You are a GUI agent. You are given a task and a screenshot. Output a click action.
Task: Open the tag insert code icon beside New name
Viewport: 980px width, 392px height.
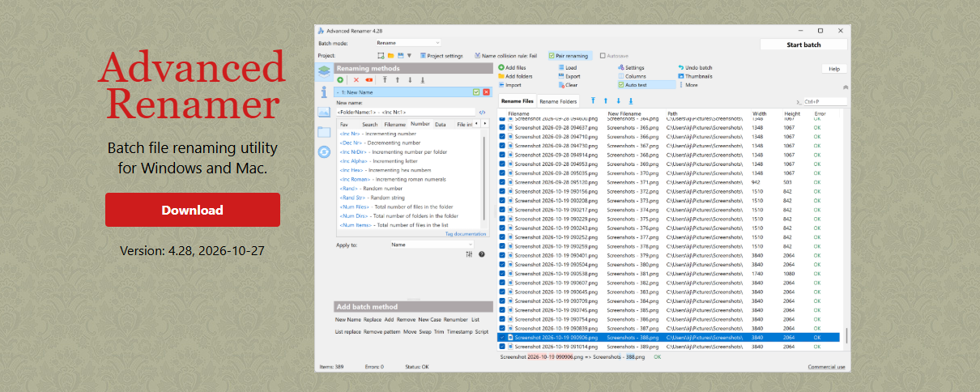[483, 112]
